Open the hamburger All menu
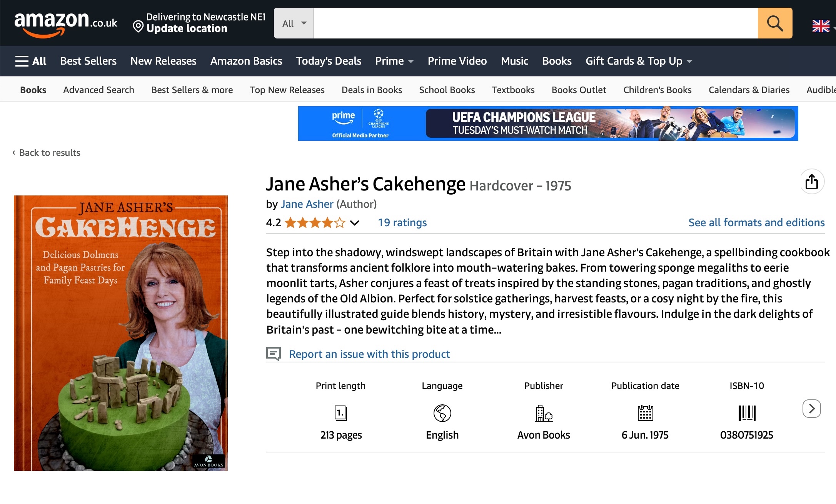Image resolution: width=836 pixels, height=504 pixels. 31,61
